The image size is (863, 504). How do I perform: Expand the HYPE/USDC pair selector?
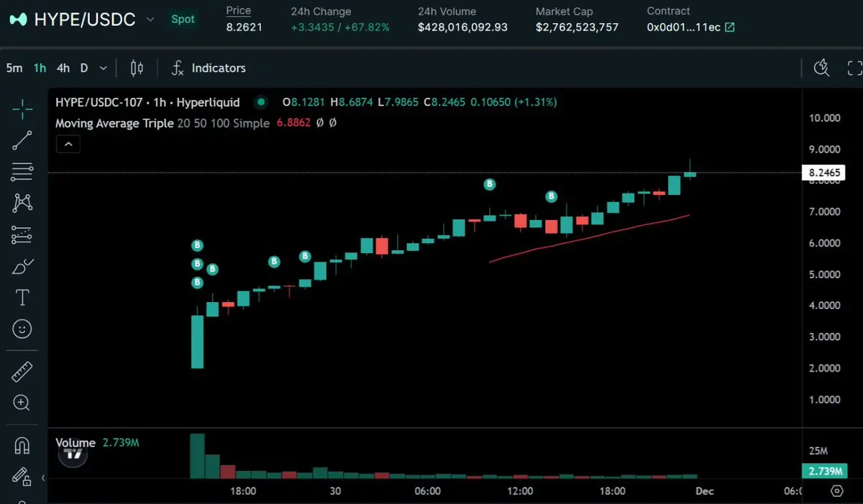tap(150, 19)
